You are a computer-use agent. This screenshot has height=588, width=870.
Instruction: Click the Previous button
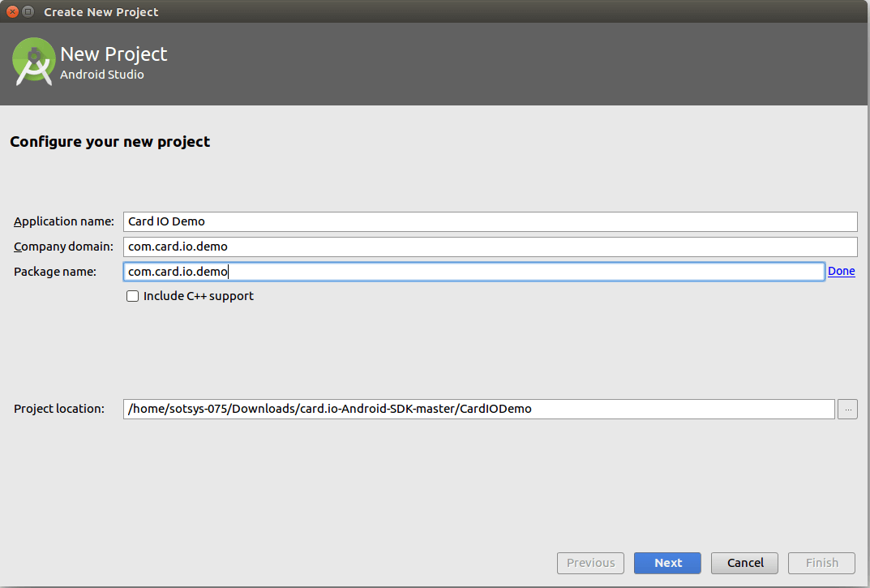(590, 563)
